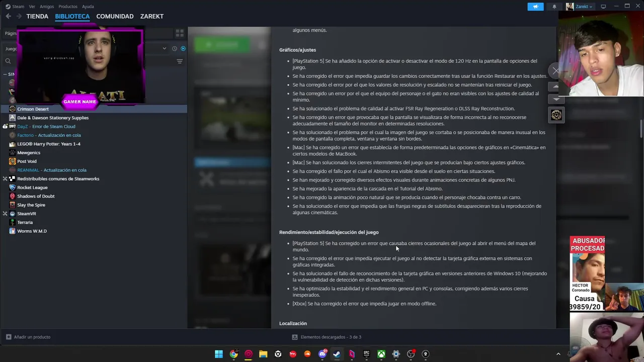644x362 pixels.
Task: Click the Slay the Spire game icon
Action: (x=13, y=205)
